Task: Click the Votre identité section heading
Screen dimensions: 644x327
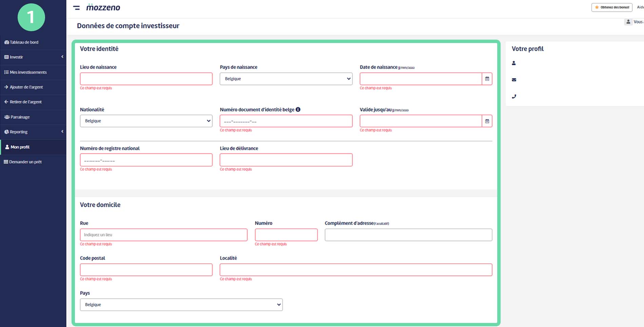Action: [x=99, y=49]
